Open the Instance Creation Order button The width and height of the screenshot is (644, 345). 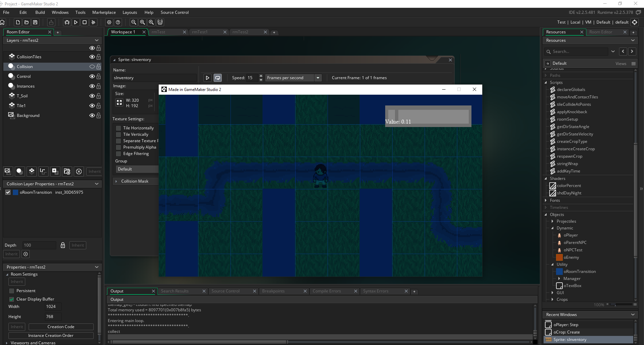click(51, 336)
